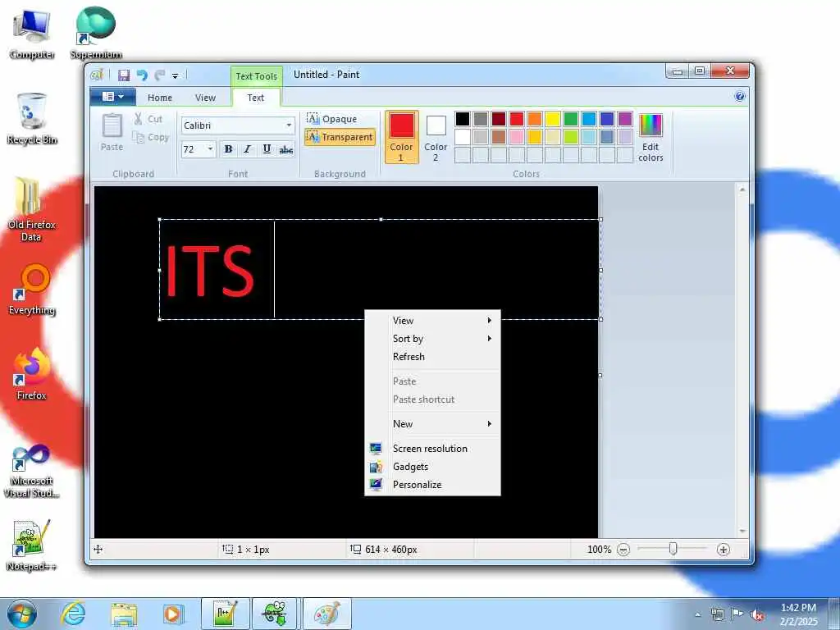Select Transparent background option
The width and height of the screenshot is (840, 630).
[340, 137]
